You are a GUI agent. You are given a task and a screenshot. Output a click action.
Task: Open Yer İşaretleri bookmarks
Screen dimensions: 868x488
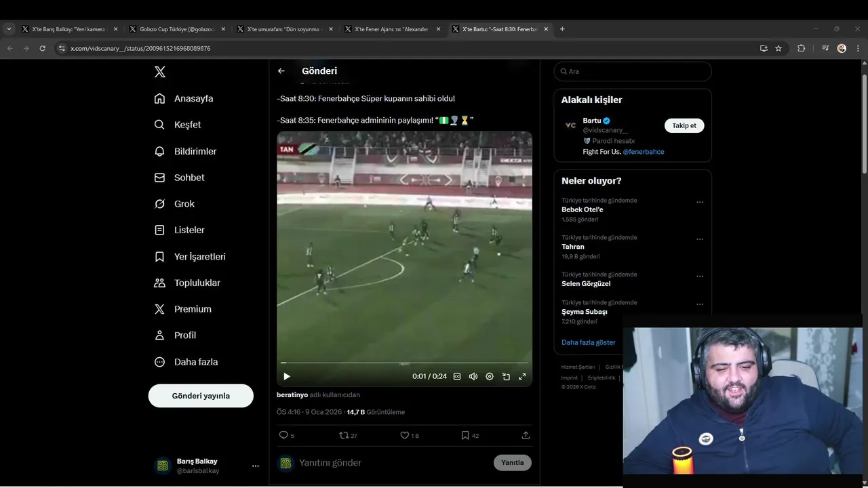[190, 257]
